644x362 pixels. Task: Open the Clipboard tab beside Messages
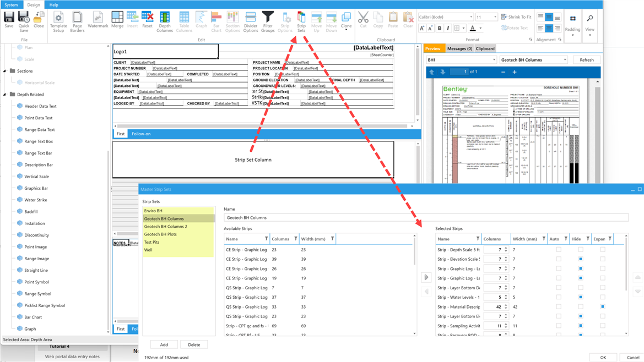pyautogui.click(x=485, y=48)
